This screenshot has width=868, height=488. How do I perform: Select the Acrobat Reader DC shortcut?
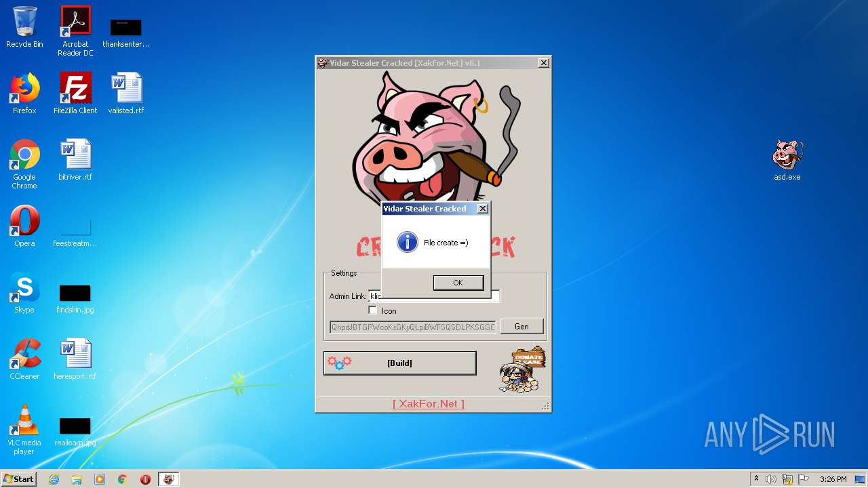(75, 31)
